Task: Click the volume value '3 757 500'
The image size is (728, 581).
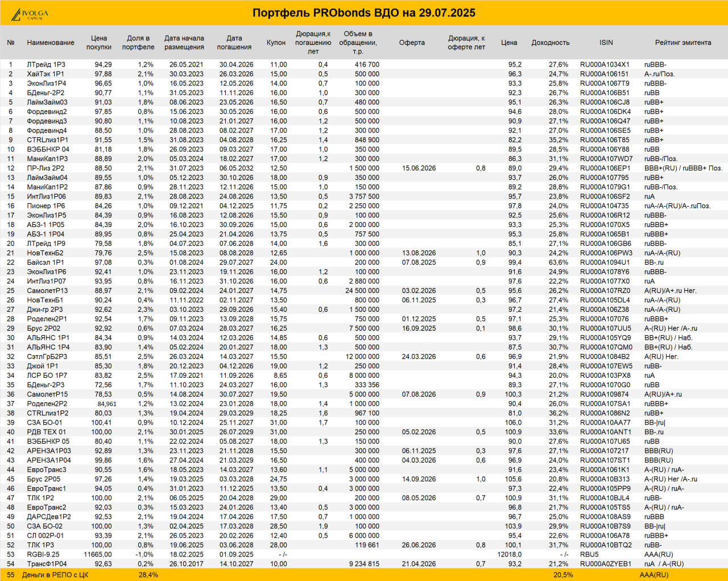Action: click(365, 196)
